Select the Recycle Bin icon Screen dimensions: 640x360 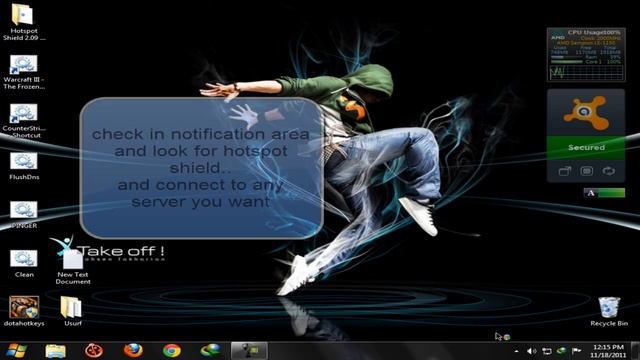[x=609, y=311]
